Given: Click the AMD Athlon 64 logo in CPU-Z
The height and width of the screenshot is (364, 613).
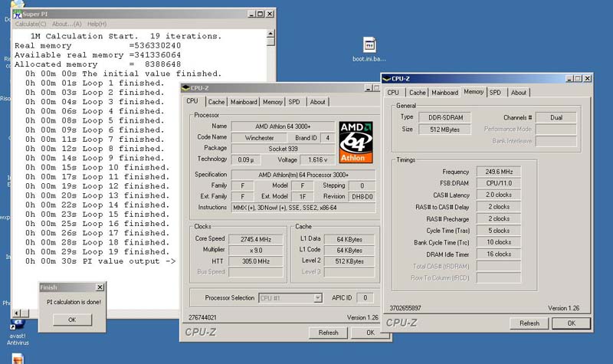Looking at the screenshot, I should coord(356,142).
